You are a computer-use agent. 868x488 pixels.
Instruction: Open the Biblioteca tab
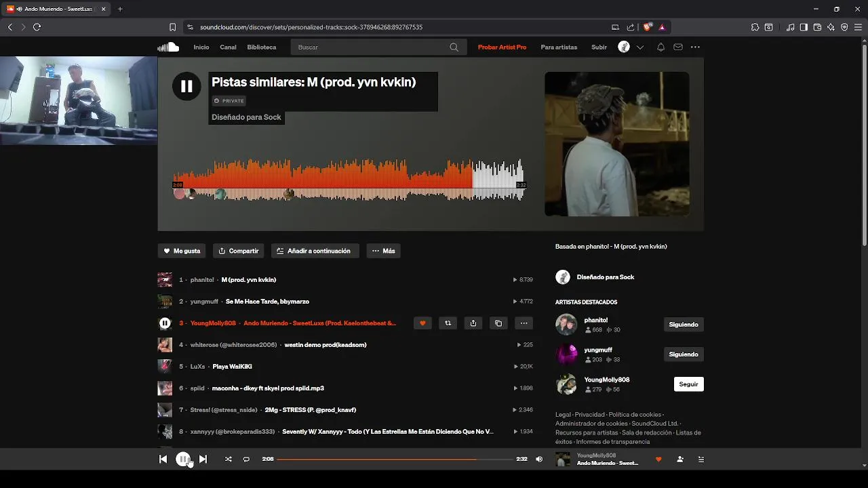(x=262, y=47)
